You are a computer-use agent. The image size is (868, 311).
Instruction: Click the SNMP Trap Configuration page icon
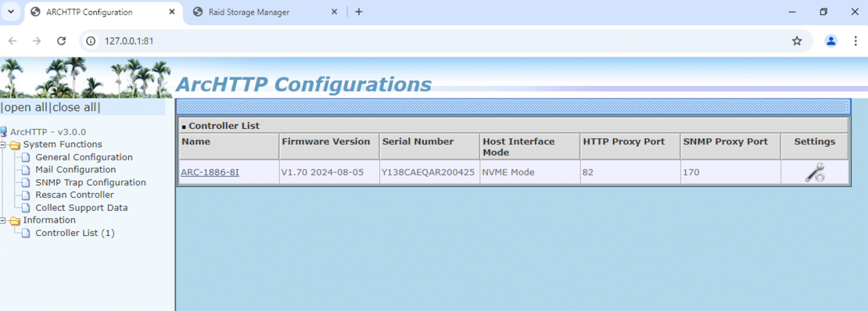coord(26,183)
